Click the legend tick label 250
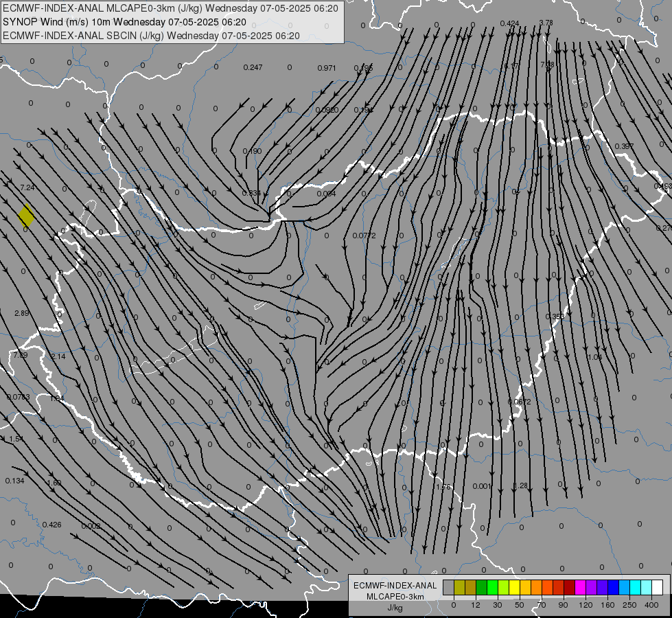This screenshot has height=618, width=672. pos(629,605)
